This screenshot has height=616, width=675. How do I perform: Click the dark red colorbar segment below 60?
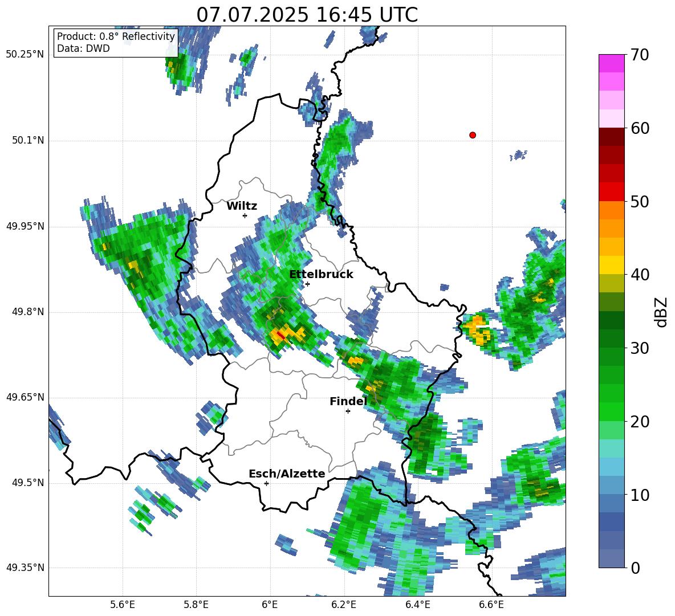click(611, 137)
